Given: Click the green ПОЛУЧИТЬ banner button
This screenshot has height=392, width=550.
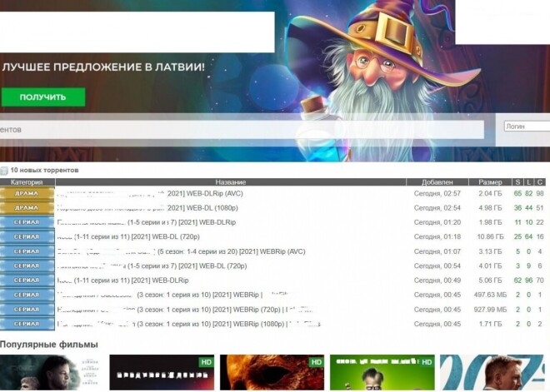Looking at the screenshot, I should 43,97.
